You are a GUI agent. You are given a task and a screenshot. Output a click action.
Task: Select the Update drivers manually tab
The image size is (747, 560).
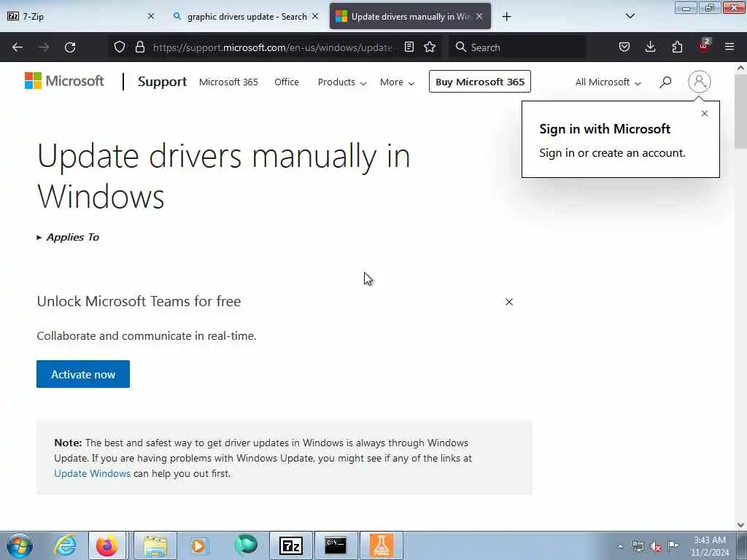pyautogui.click(x=410, y=16)
